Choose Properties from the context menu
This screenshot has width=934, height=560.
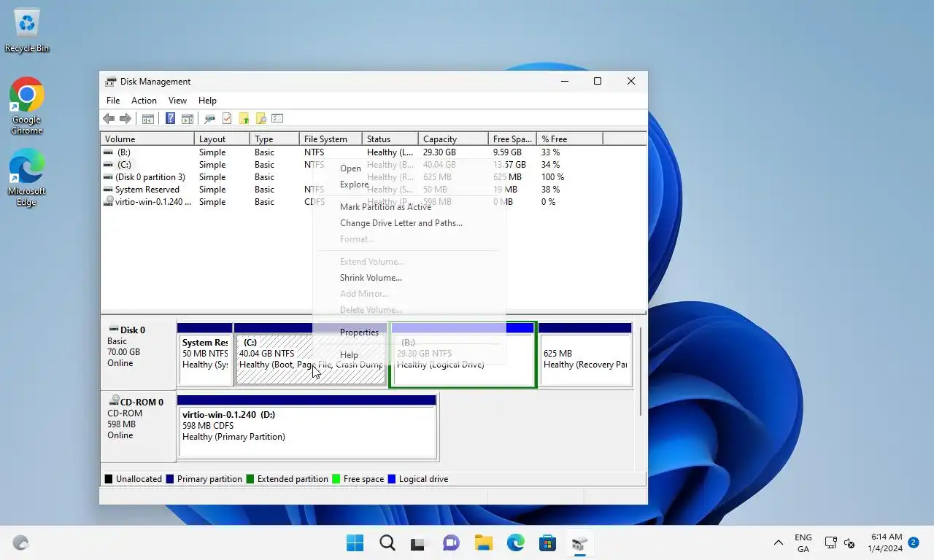click(x=409, y=332)
